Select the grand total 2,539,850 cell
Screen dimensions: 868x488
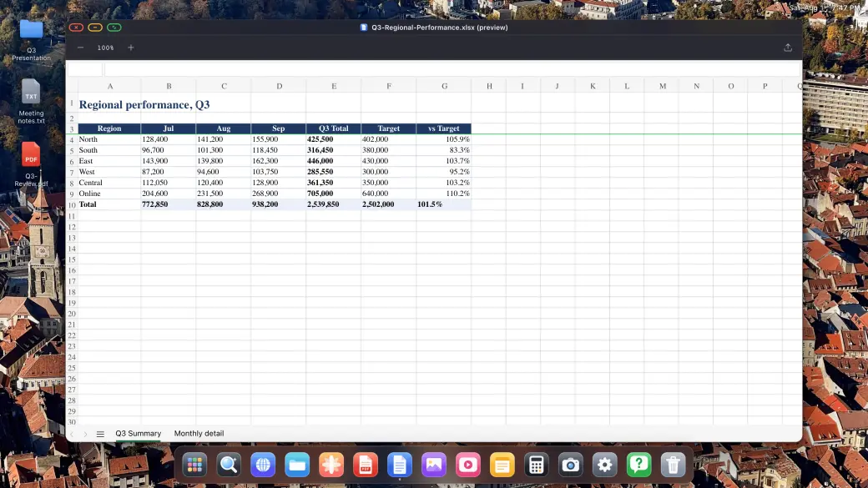click(x=334, y=204)
